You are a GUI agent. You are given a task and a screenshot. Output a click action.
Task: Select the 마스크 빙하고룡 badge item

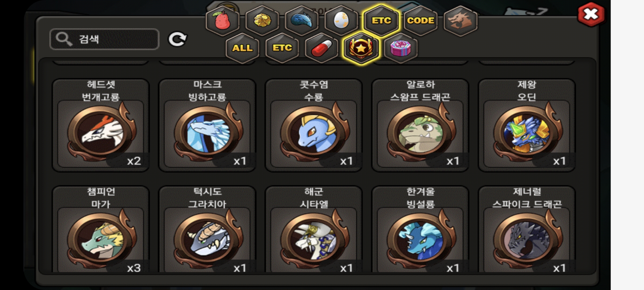tap(207, 125)
